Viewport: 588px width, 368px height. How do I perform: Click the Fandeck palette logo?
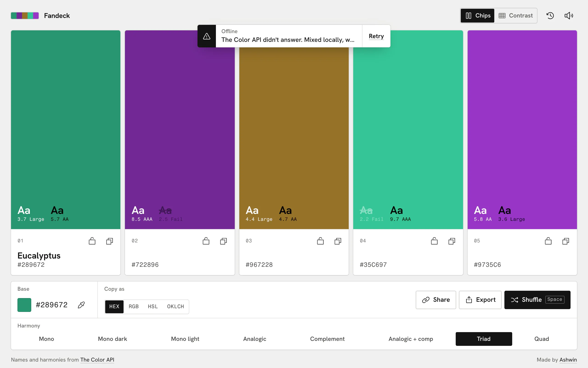tap(25, 16)
